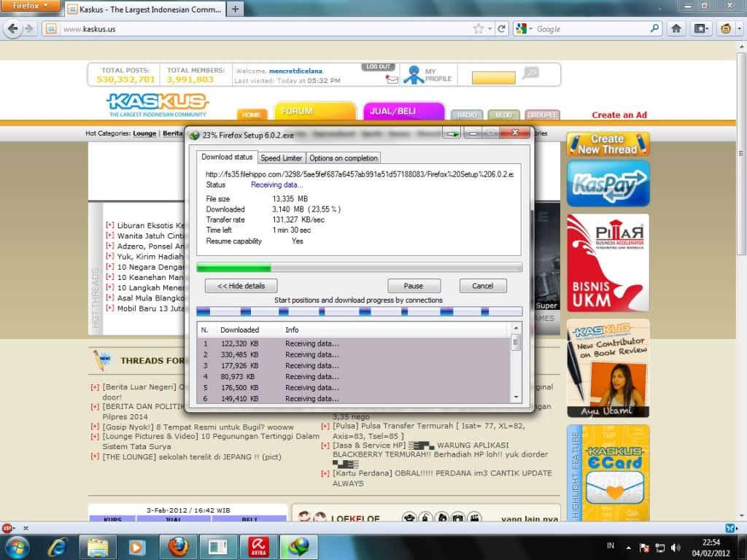Expand the [THE LOUNGE] sekolah terelit thread [+]

(x=95, y=456)
